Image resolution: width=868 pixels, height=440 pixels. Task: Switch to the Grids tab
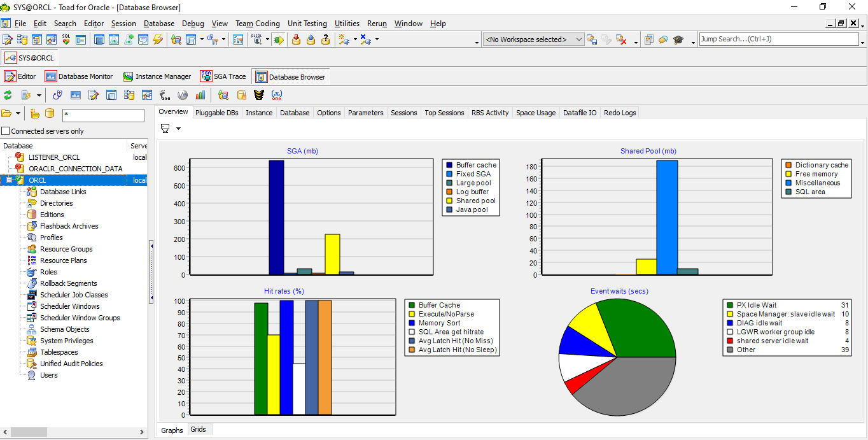click(199, 430)
